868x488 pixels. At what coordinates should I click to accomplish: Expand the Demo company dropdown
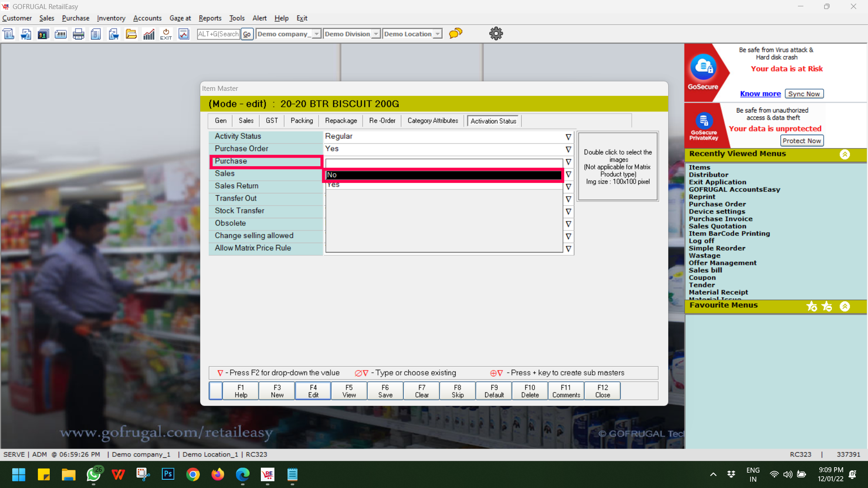[316, 34]
